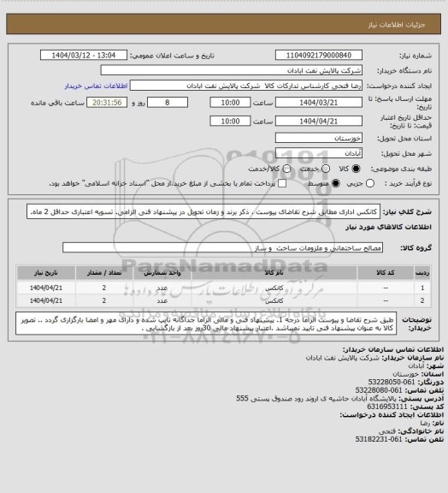
Task: Click the delivery province field خوزستان
Action: pos(319,138)
